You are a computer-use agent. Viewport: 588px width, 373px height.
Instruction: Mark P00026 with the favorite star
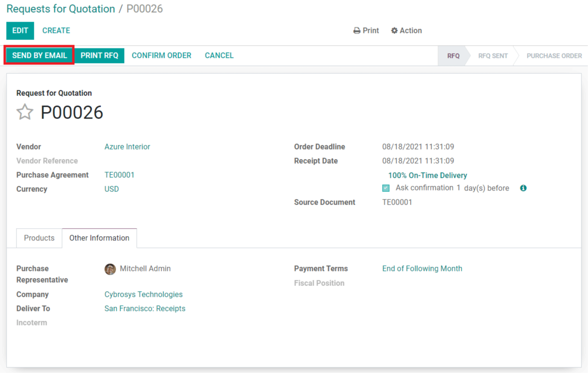[25, 112]
